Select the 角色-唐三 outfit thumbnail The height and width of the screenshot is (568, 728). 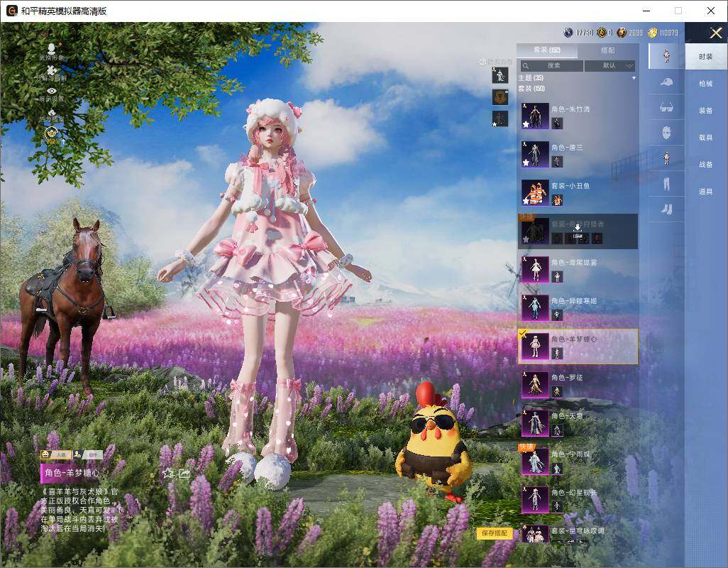535,154
